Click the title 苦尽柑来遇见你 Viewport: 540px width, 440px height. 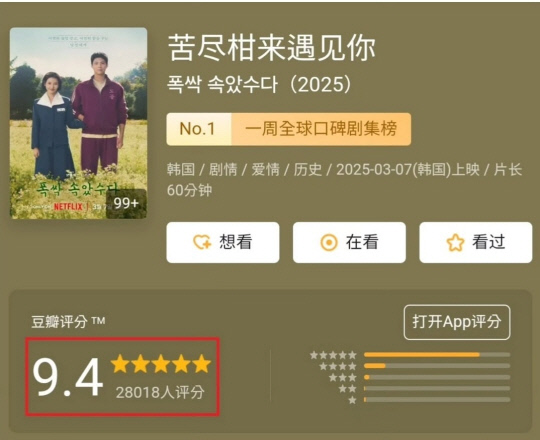point(272,48)
